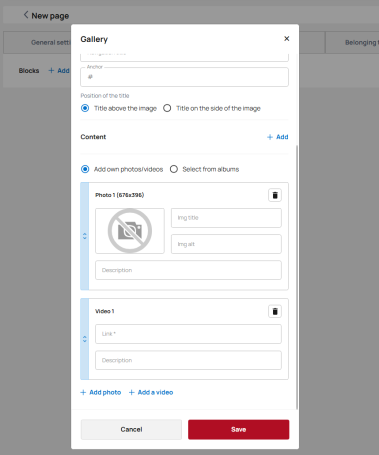Close the Gallery dialog with X
The height and width of the screenshot is (455, 379).
click(x=286, y=39)
